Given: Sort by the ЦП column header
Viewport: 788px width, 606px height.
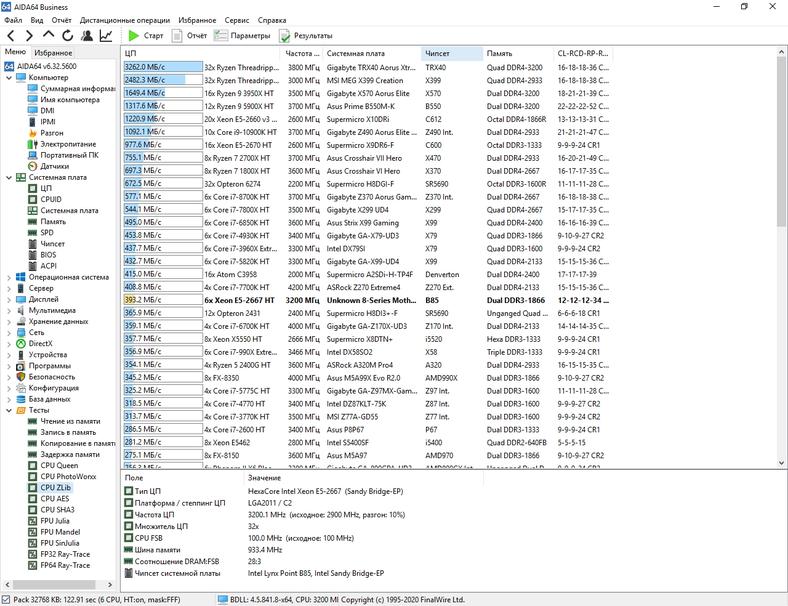Looking at the screenshot, I should tap(201, 53).
